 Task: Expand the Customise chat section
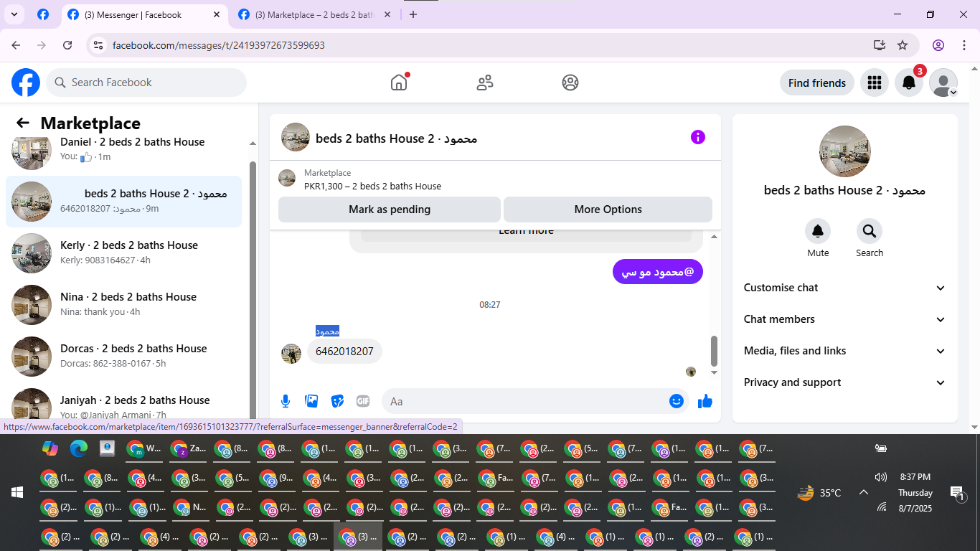click(845, 288)
